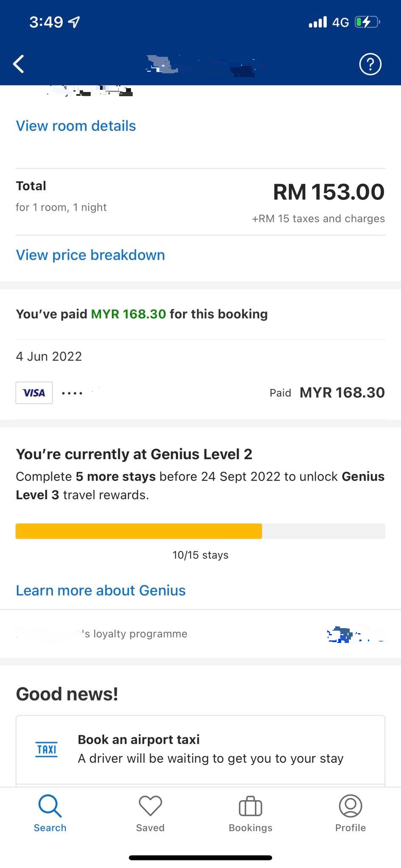This screenshot has height=868, width=401.
Task: Tap the Profile person icon
Action: click(x=350, y=806)
